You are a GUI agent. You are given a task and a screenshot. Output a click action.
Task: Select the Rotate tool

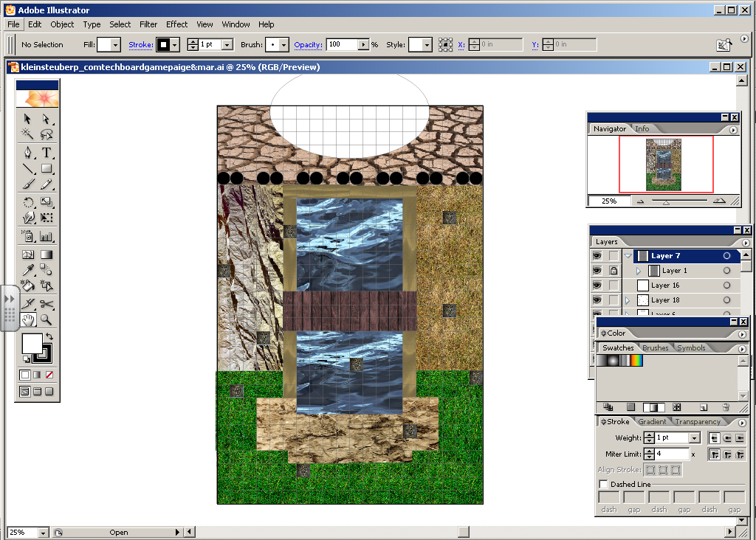[x=27, y=202]
